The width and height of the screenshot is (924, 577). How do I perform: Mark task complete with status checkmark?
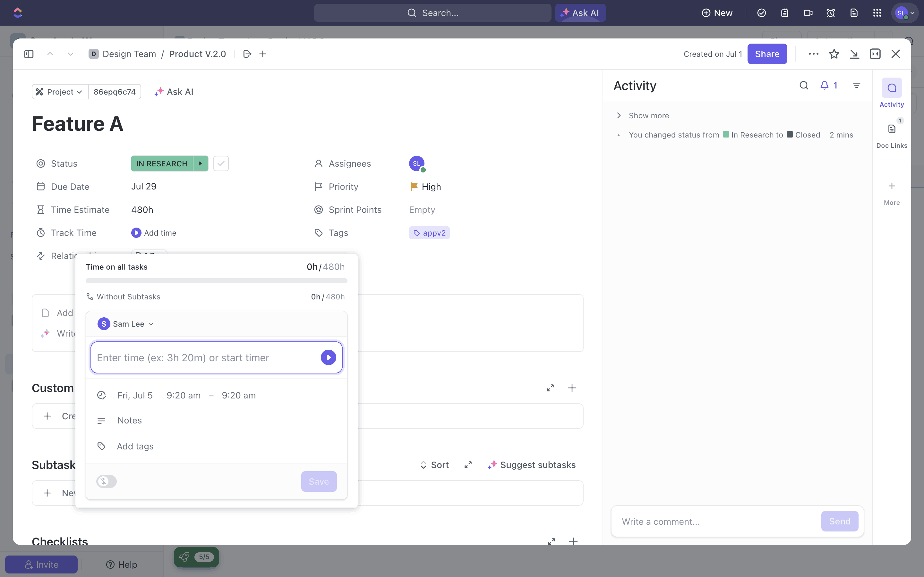pos(221,163)
